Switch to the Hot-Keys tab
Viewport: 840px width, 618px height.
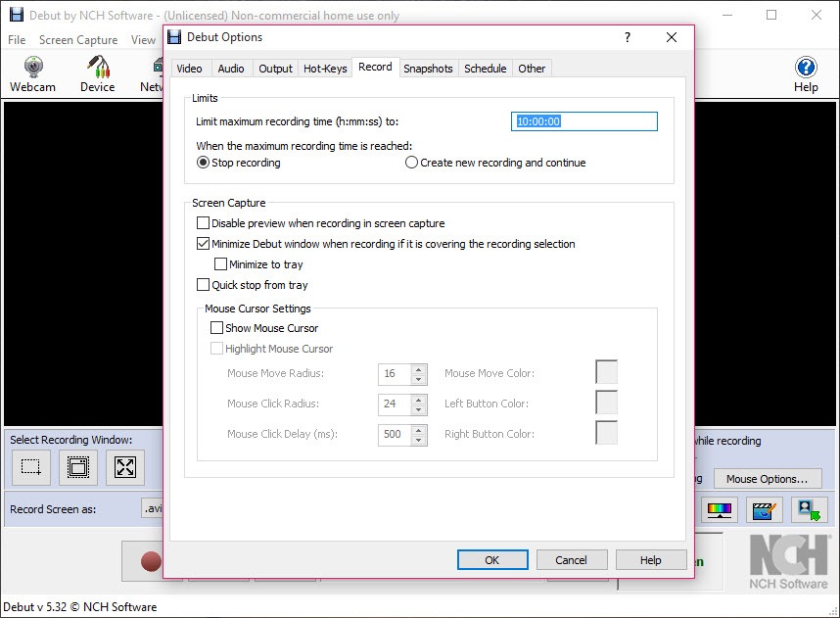click(x=325, y=69)
